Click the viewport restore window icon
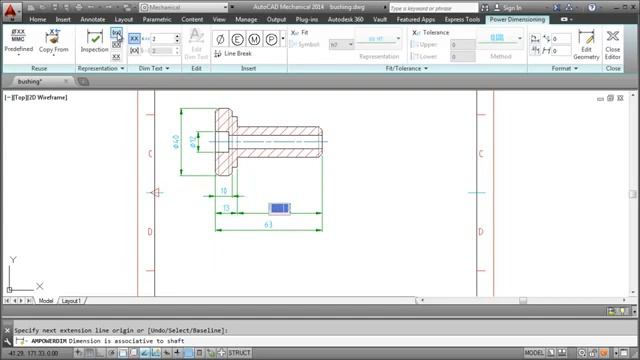 click(x=610, y=98)
